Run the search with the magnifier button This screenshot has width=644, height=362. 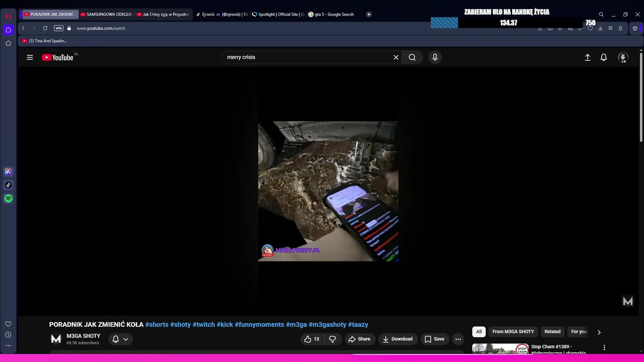point(412,57)
